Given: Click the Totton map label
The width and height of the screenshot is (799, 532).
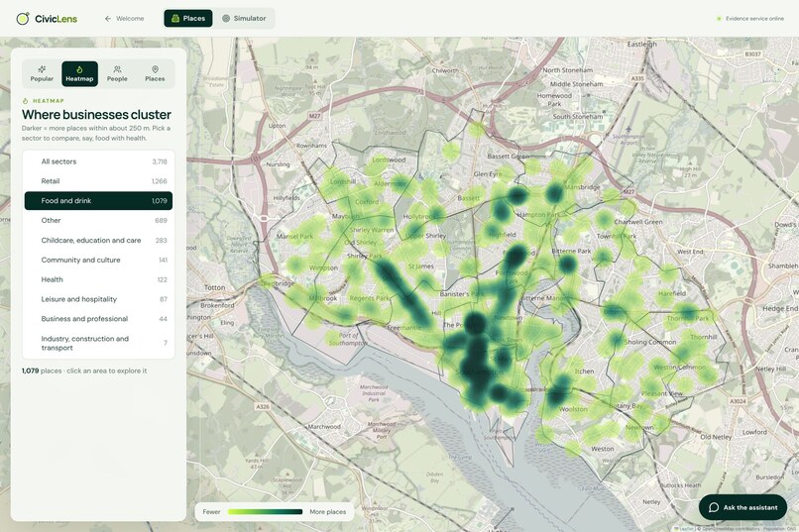Looking at the screenshot, I should pos(214,287).
